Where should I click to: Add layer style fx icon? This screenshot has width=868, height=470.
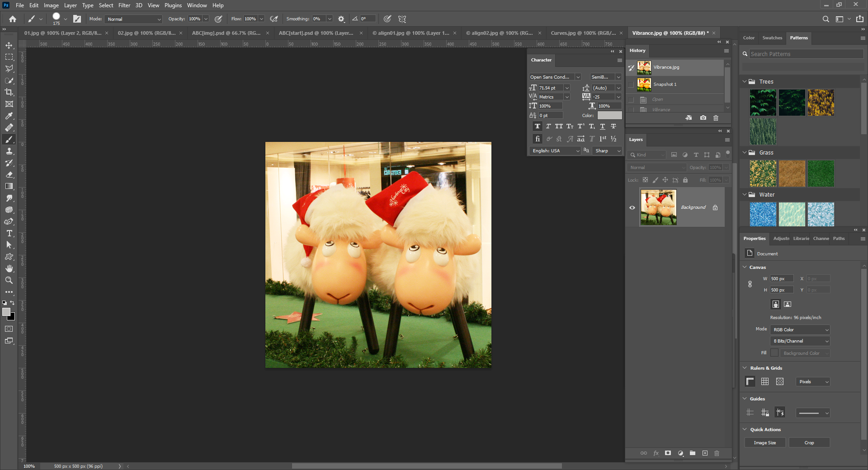point(656,453)
